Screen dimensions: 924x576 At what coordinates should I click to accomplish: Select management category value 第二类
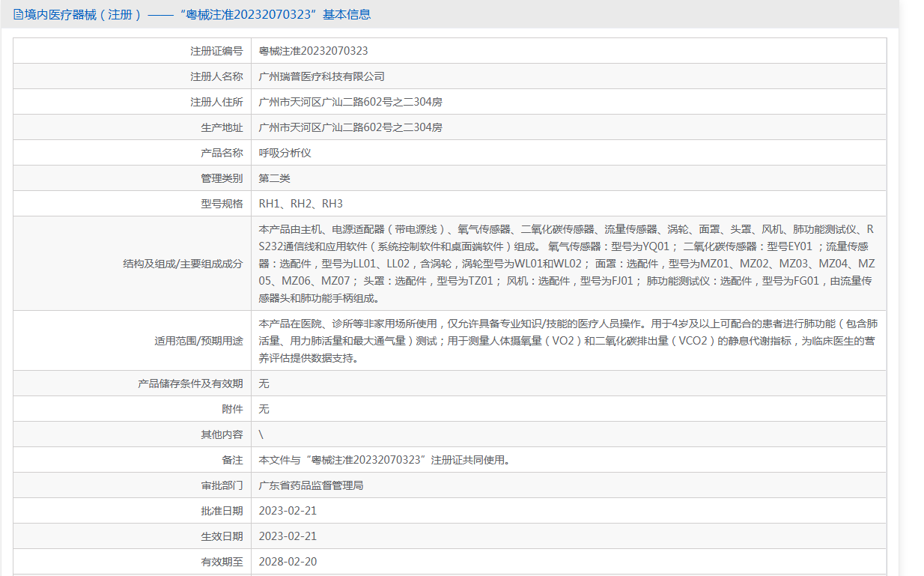point(275,178)
